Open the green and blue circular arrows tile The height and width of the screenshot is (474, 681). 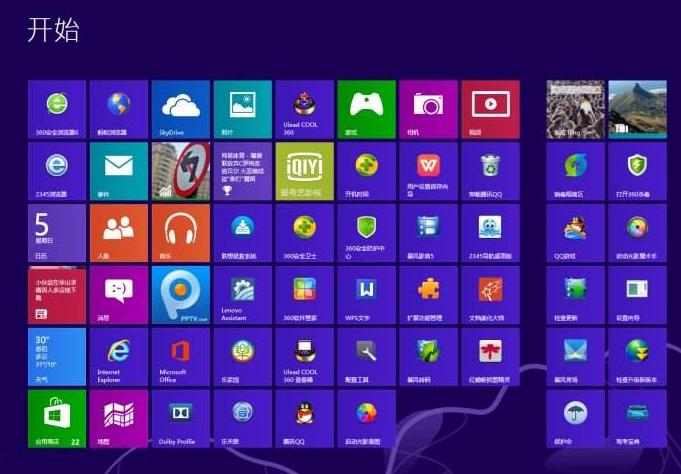tap(575, 172)
